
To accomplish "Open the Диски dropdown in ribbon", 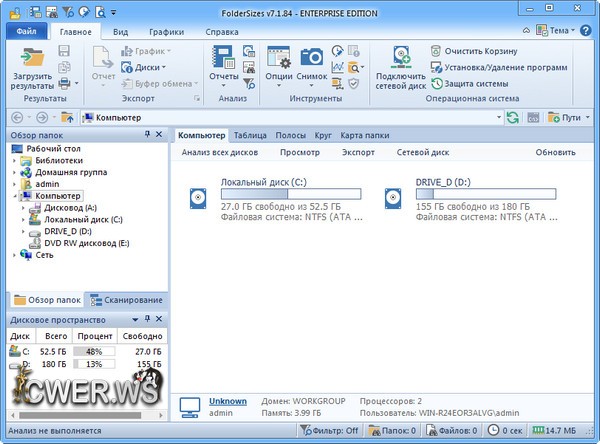I will pyautogui.click(x=145, y=67).
